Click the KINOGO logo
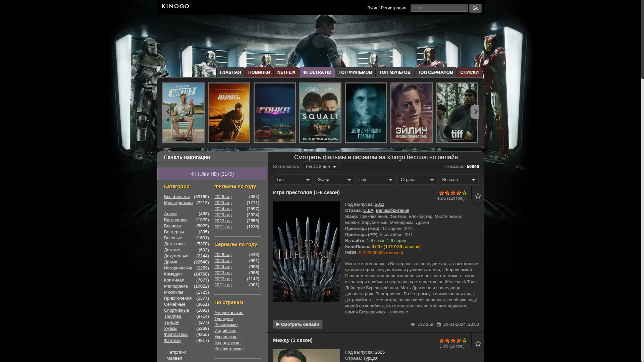644x362 pixels. tap(175, 6)
